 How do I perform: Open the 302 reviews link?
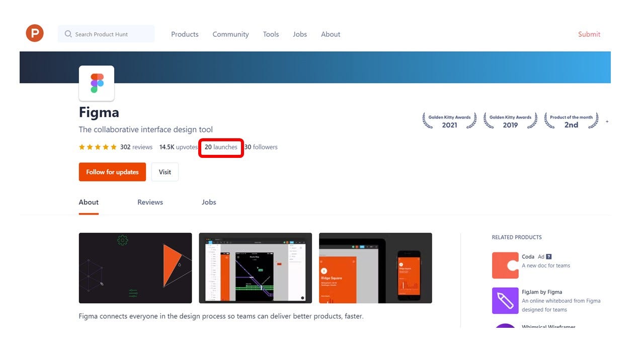[x=136, y=147]
